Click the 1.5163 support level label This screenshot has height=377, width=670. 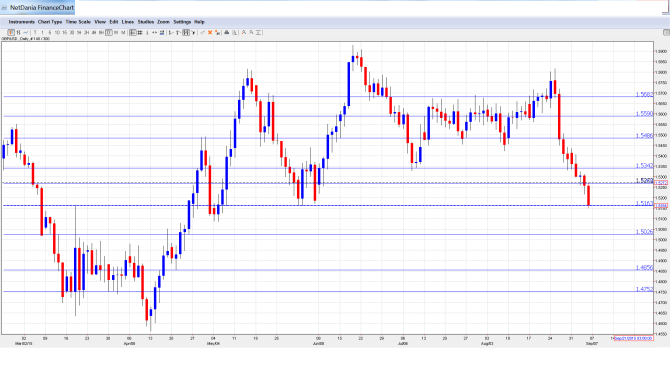coord(644,203)
